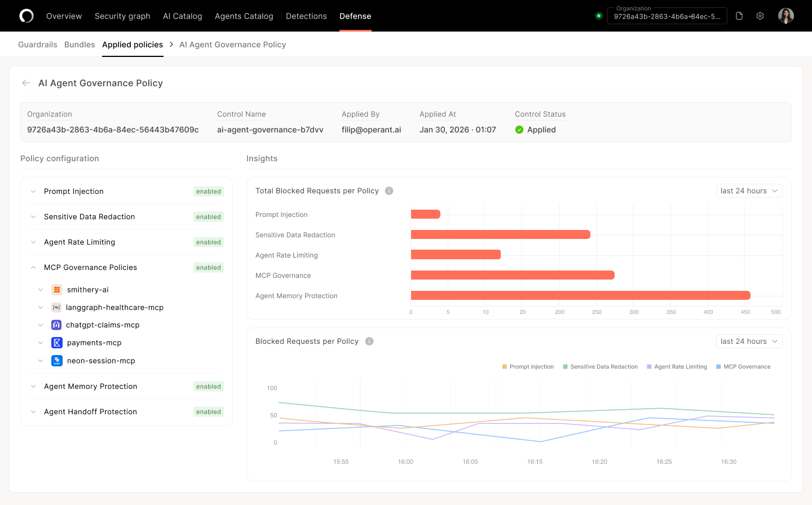Click the Operant logo icon

[x=27, y=16]
